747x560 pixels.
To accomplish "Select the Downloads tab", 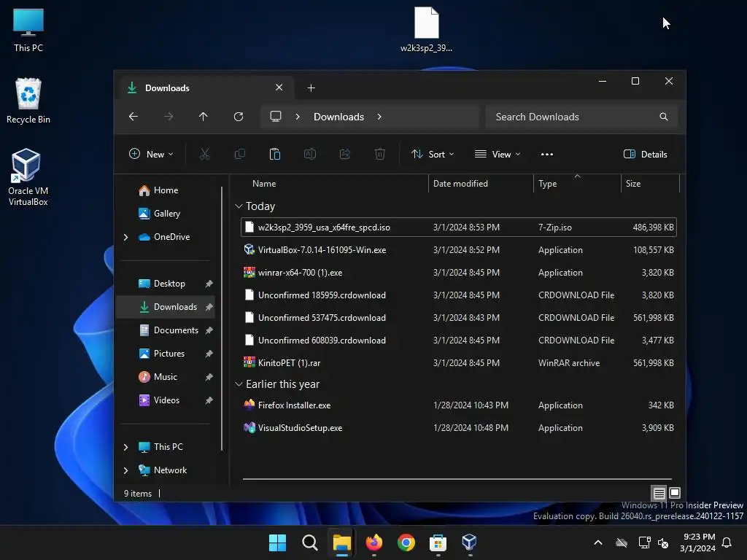I will click(x=204, y=87).
